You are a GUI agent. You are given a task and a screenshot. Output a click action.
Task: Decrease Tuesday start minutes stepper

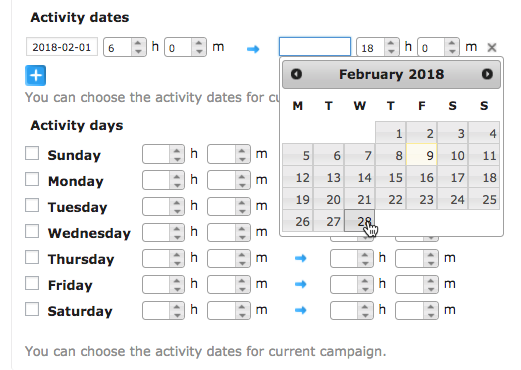[x=242, y=211]
